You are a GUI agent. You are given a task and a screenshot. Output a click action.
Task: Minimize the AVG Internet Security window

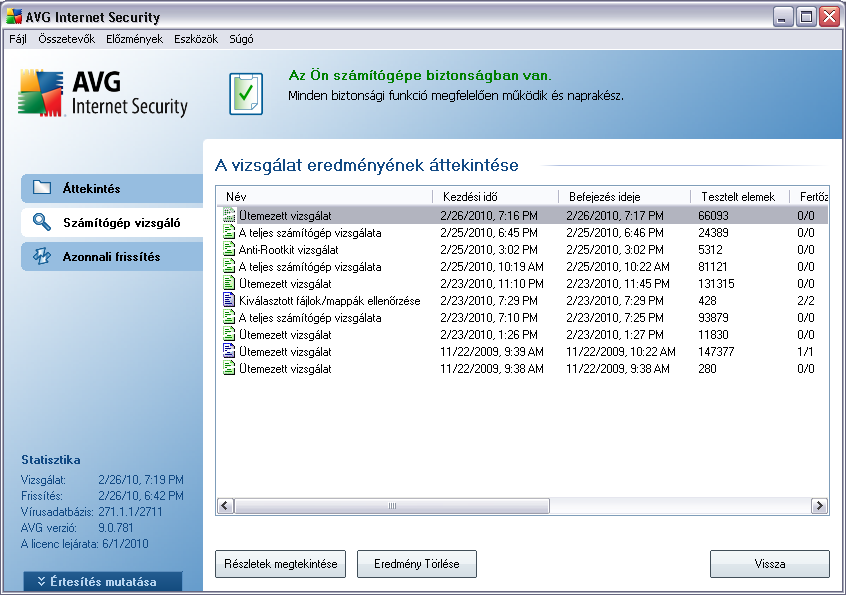pos(782,17)
